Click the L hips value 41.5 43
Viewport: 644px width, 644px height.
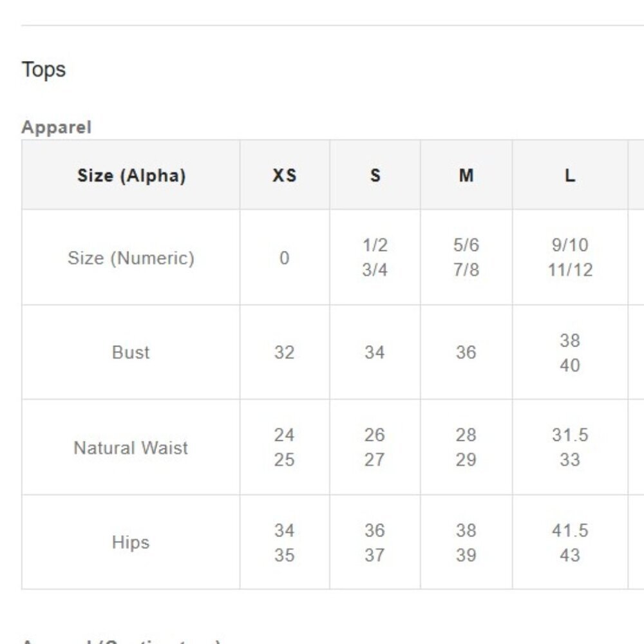(x=570, y=542)
